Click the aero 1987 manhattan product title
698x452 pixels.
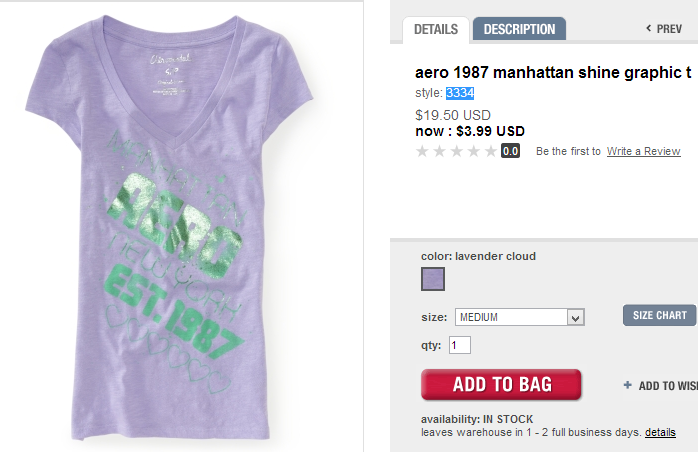(x=552, y=73)
